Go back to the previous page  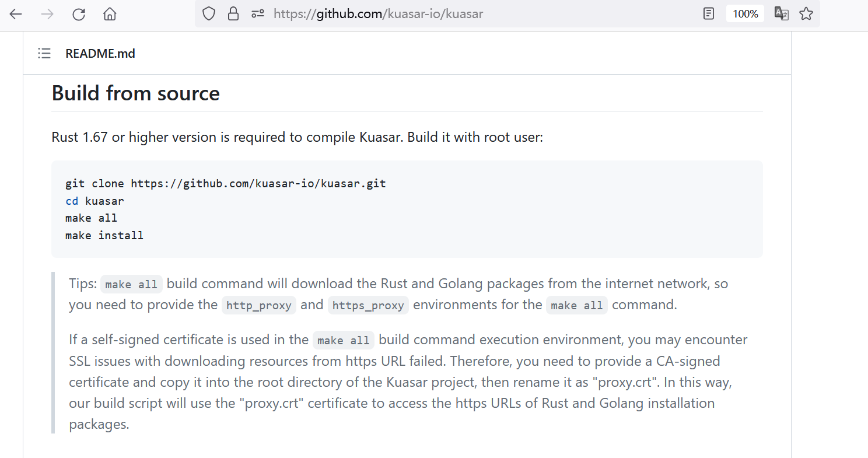[x=16, y=14]
